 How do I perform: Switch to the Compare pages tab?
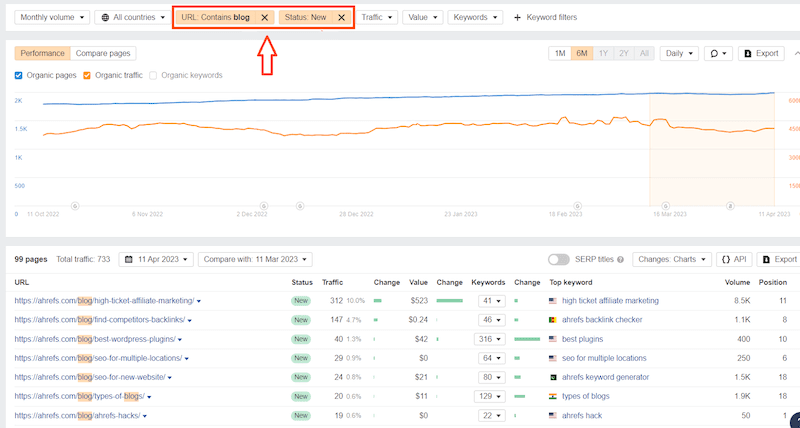[103, 54]
